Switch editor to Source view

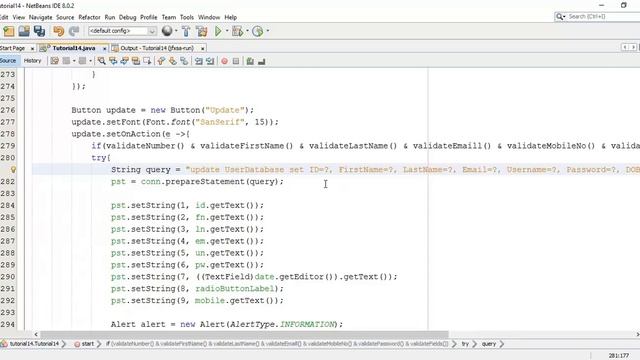8,61
